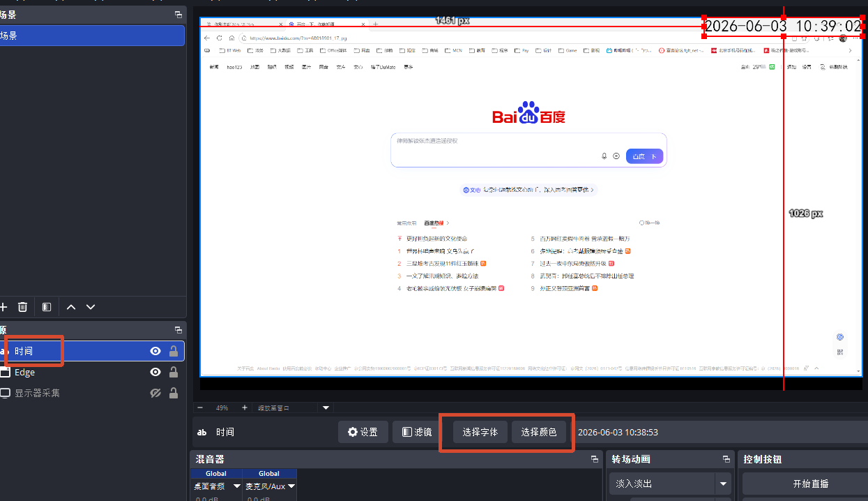Click the 49% zoom level value
The width and height of the screenshot is (868, 501).
click(222, 407)
